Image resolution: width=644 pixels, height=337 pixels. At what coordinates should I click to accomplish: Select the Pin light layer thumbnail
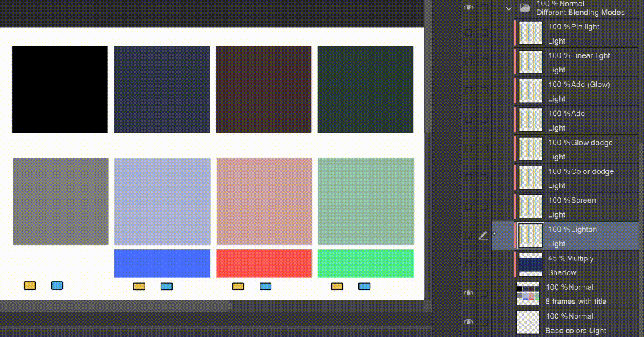coord(530,33)
